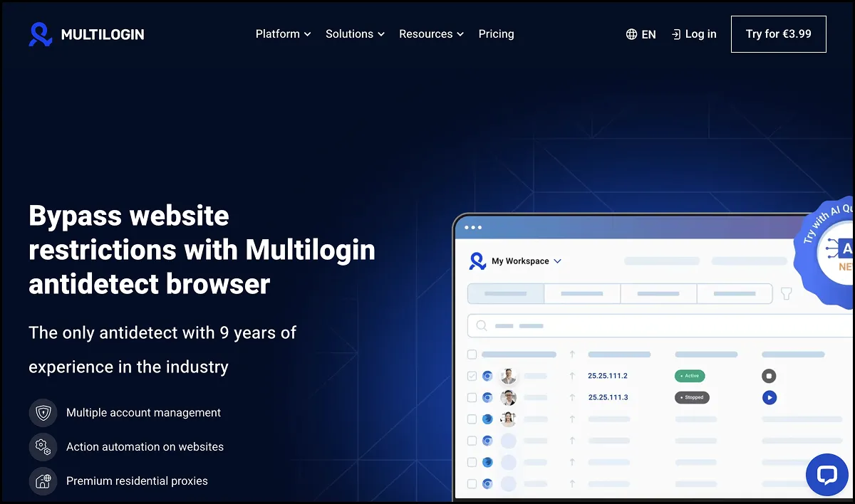Uncheck the selected first profile row

click(x=472, y=376)
